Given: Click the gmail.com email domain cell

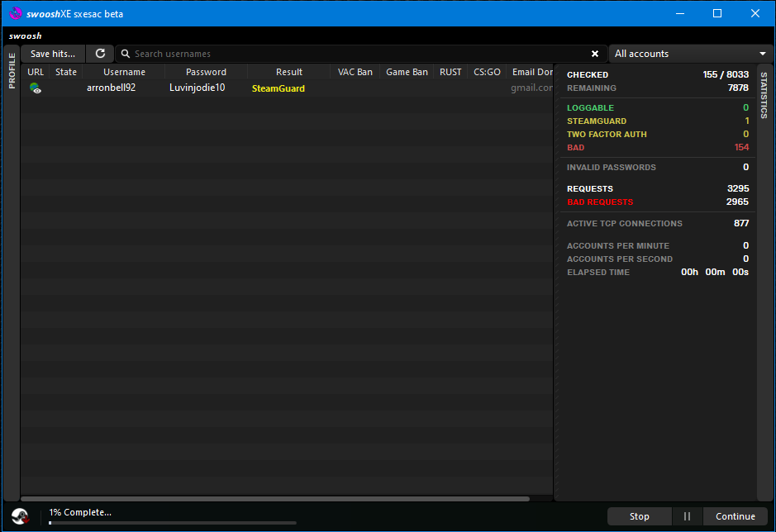Looking at the screenshot, I should point(531,88).
